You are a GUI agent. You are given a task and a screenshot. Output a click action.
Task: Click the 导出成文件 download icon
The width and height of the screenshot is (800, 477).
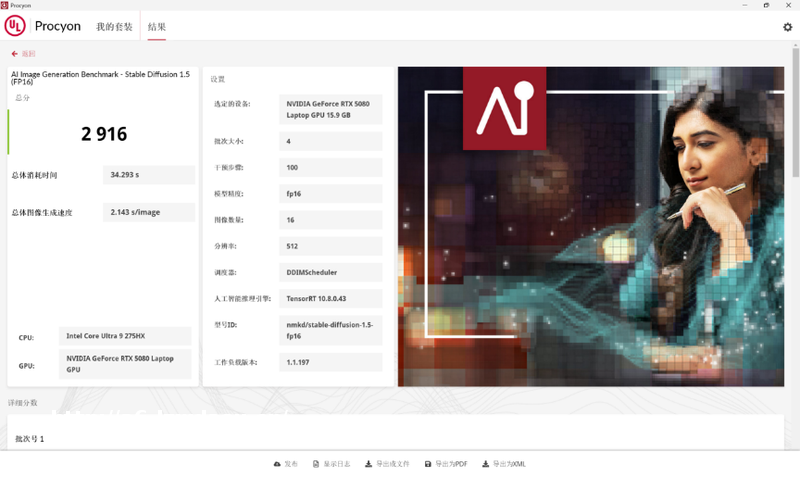(369, 464)
